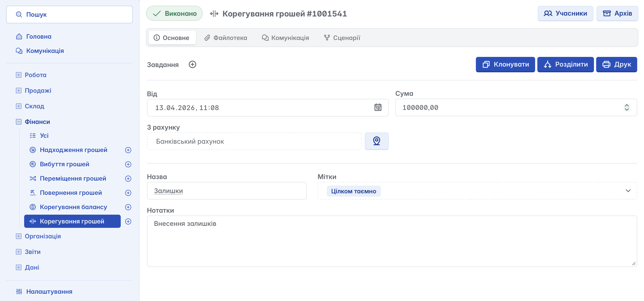
Task: Collapse the Фінанси tree section
Action: coord(19,122)
